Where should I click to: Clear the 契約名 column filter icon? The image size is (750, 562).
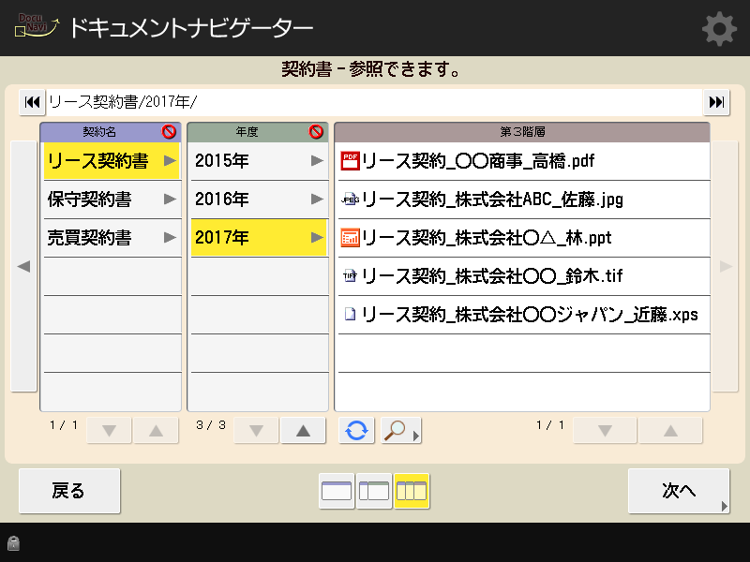tap(169, 132)
